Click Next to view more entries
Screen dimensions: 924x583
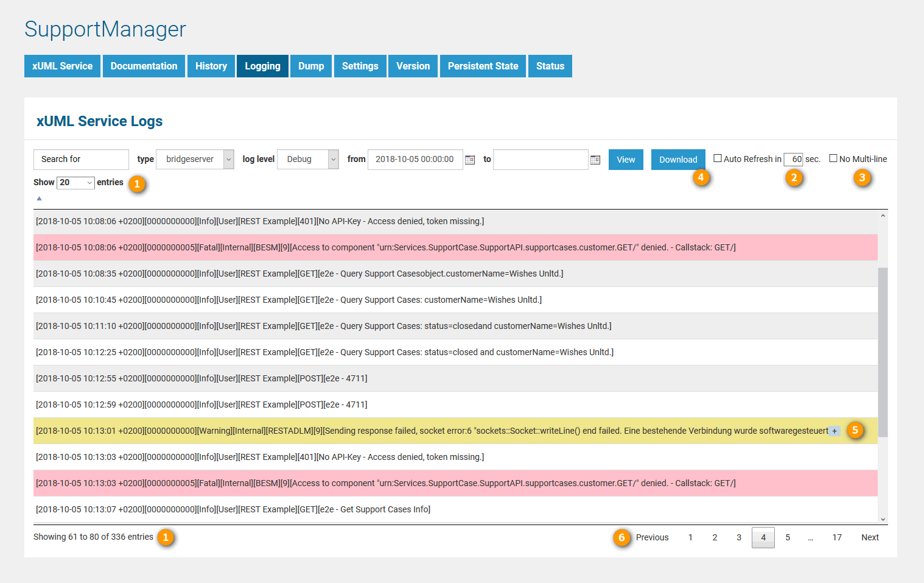pos(870,537)
